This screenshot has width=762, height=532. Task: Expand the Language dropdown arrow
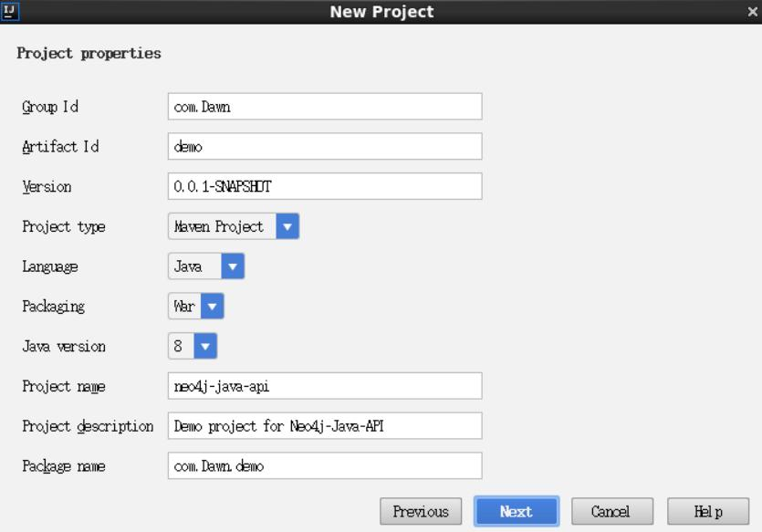coord(234,266)
